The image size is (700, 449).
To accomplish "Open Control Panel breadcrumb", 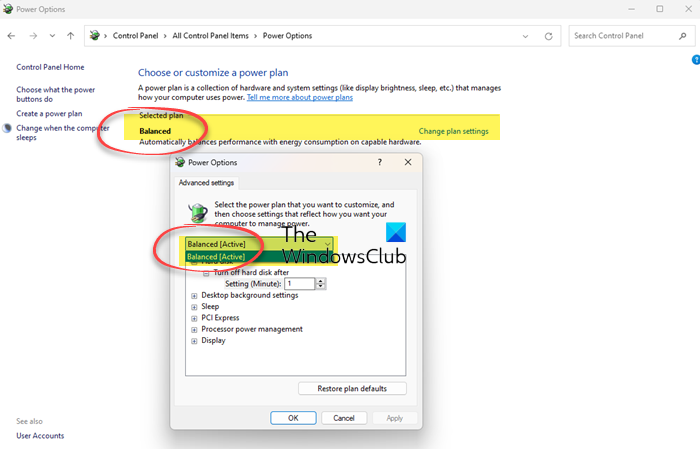I will [x=135, y=36].
